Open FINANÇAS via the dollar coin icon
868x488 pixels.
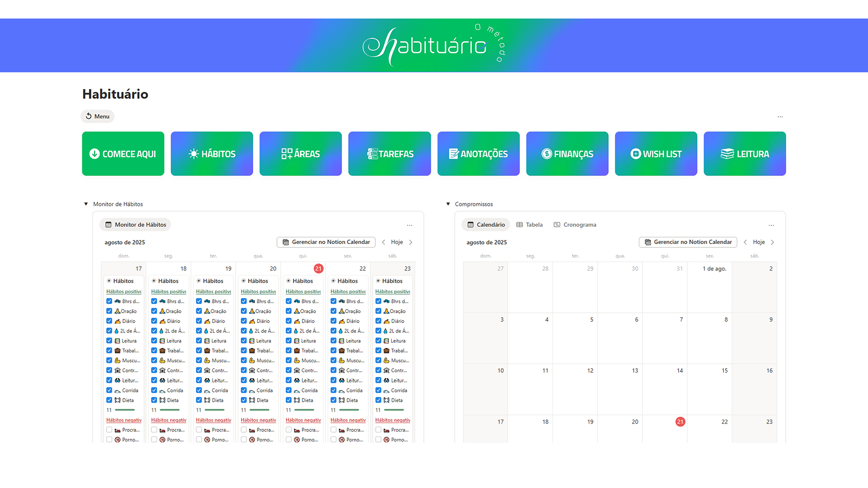[x=547, y=154]
